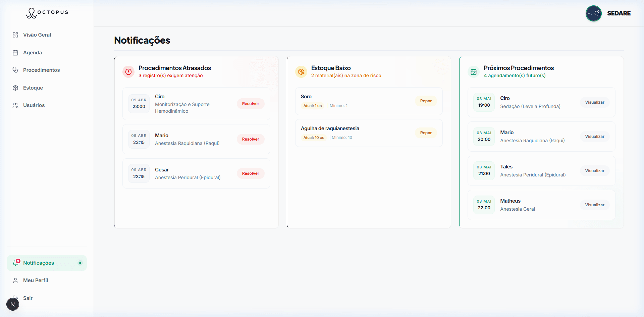Screen dimensions: 644x317
Task: Click the red alert icon for Procedimentos Atrasados
Action: tap(128, 71)
